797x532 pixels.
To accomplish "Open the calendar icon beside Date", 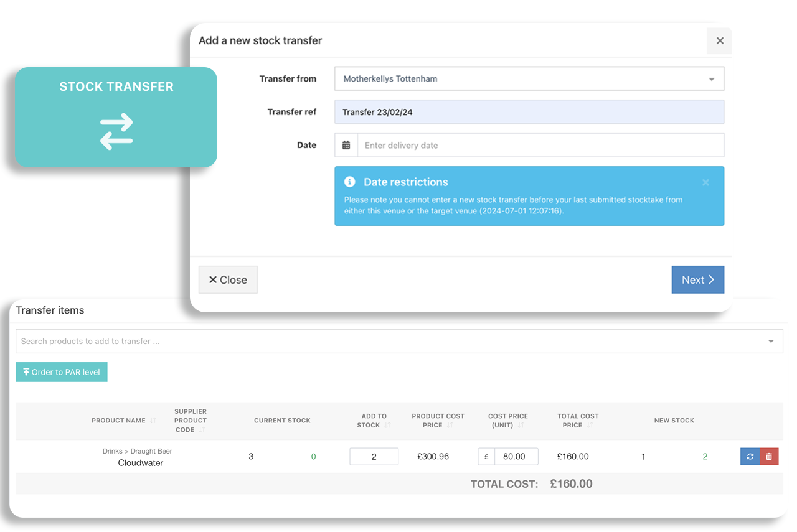I will pos(346,145).
